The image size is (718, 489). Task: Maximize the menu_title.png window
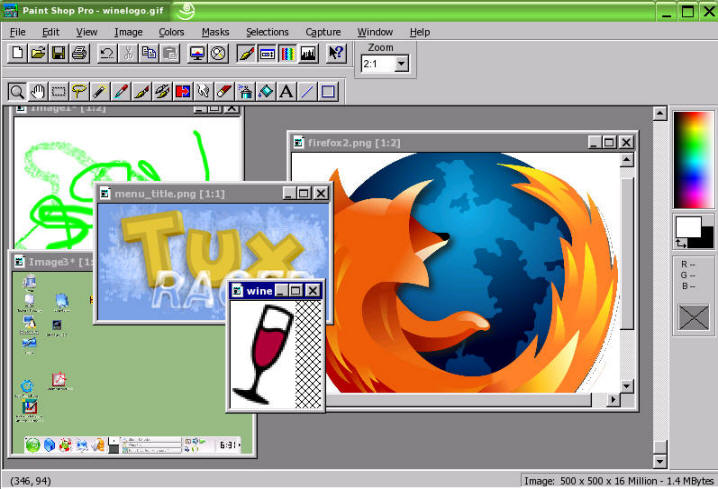304,193
